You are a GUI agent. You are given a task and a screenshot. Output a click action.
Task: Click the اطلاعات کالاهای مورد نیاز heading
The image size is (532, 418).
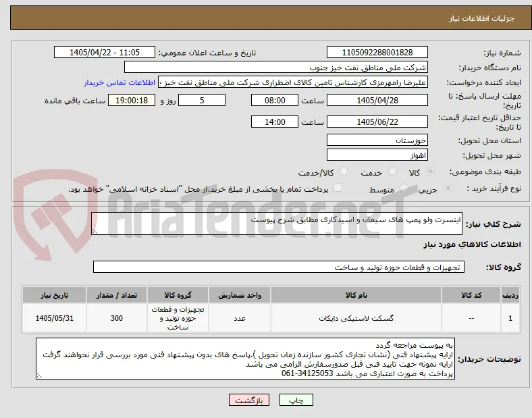[472, 244]
